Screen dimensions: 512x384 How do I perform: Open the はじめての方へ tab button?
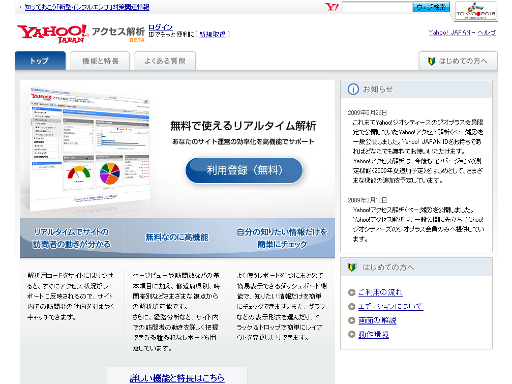tap(458, 61)
